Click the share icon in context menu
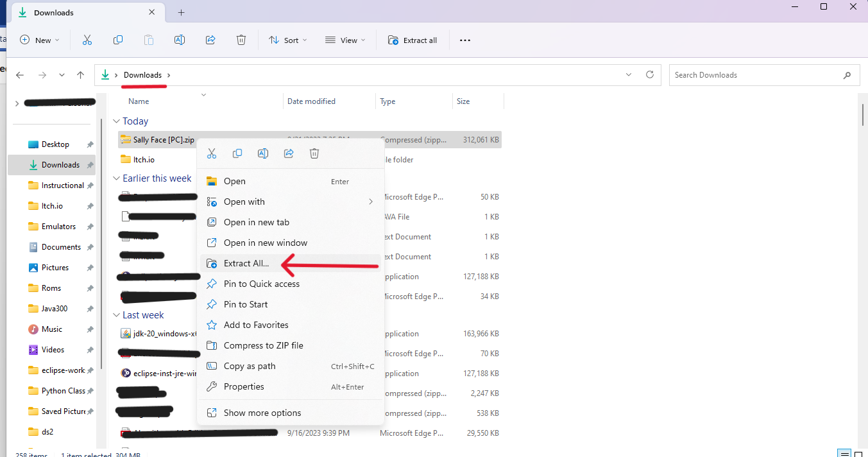 point(289,153)
